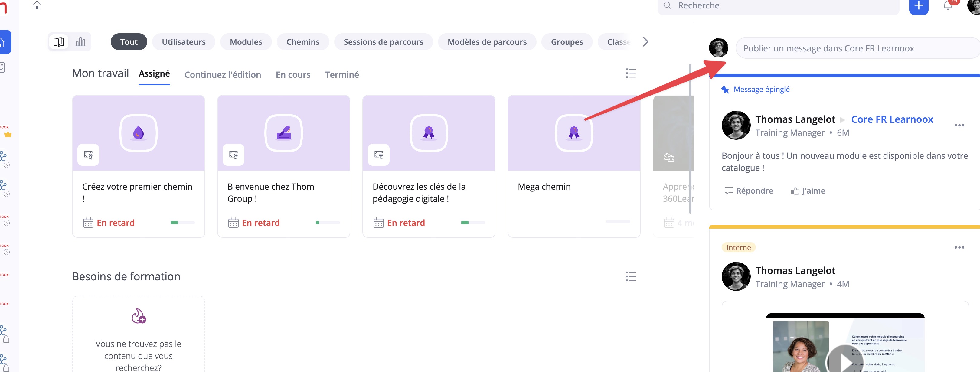Click the Interne tag label

[738, 247]
